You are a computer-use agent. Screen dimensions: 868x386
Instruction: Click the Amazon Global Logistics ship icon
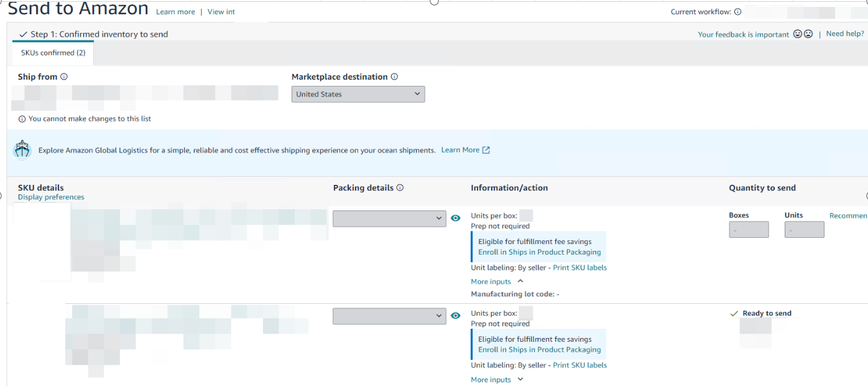point(22,150)
